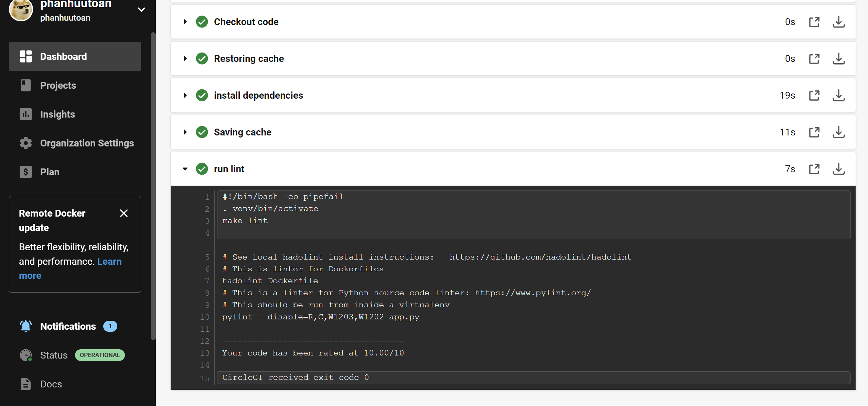The image size is (868, 406).
Task: Click the Insights chart icon
Action: [26, 114]
